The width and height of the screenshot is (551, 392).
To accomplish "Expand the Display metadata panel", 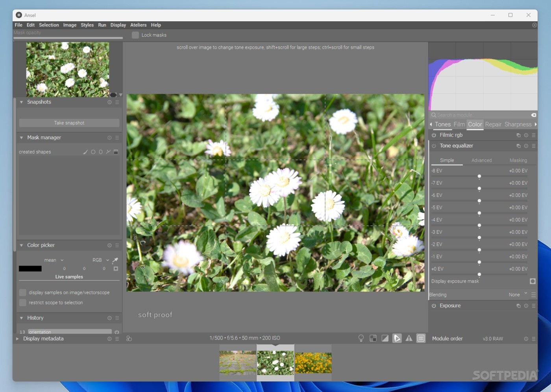I will tap(17, 338).
